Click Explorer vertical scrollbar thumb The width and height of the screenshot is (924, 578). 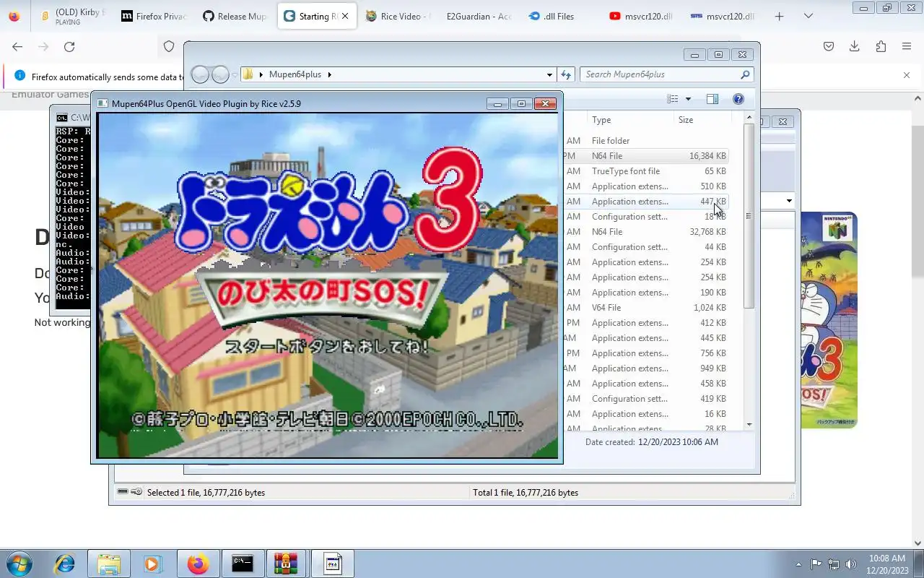pyautogui.click(x=749, y=215)
